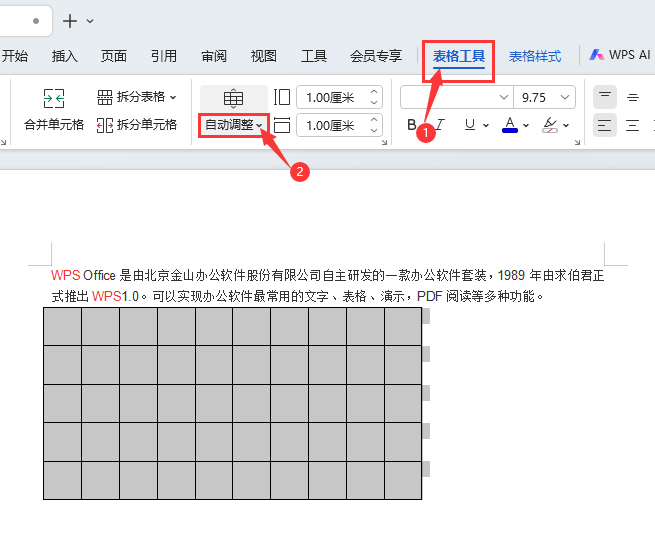Toggle Italic formatting
The image size is (655, 549).
click(x=440, y=125)
